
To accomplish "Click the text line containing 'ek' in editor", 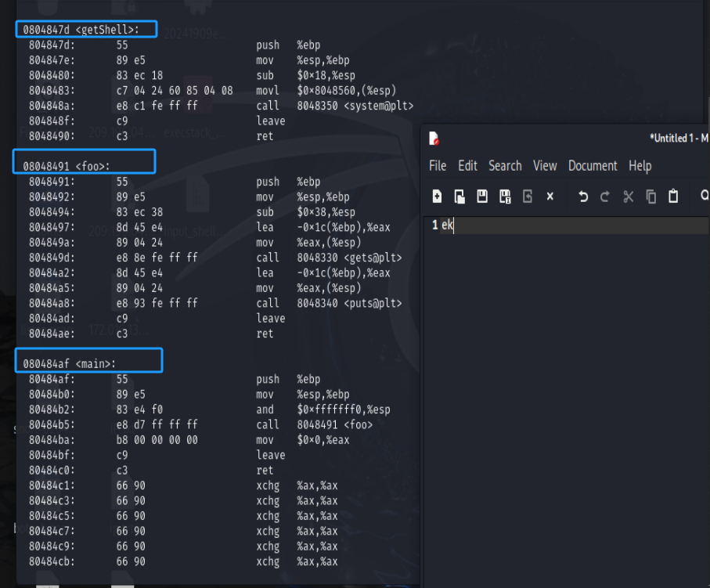I will pyautogui.click(x=575, y=225).
